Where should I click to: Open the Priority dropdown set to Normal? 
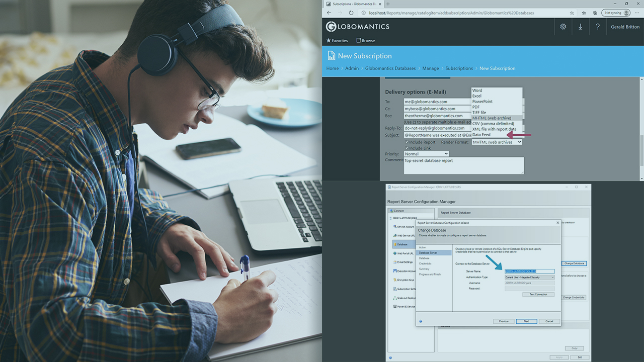(426, 154)
